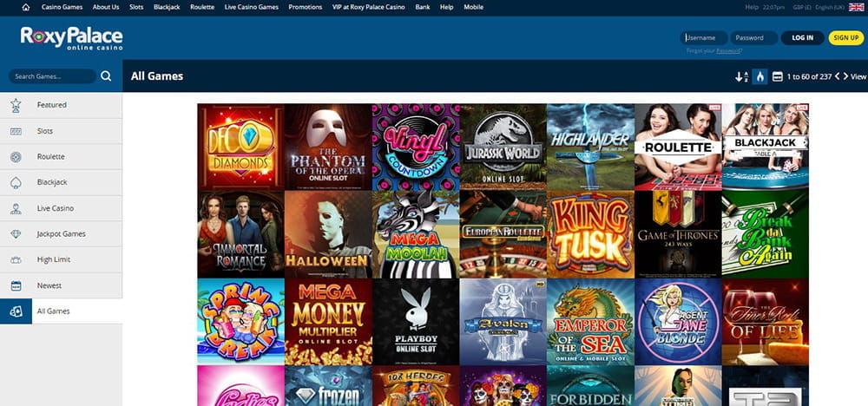The height and width of the screenshot is (406, 868).
Task: Open Playboy online slot thumbnail
Action: 416,322
